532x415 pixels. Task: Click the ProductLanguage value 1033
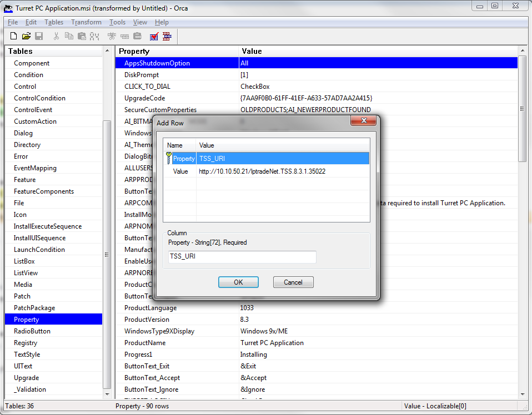click(x=247, y=308)
